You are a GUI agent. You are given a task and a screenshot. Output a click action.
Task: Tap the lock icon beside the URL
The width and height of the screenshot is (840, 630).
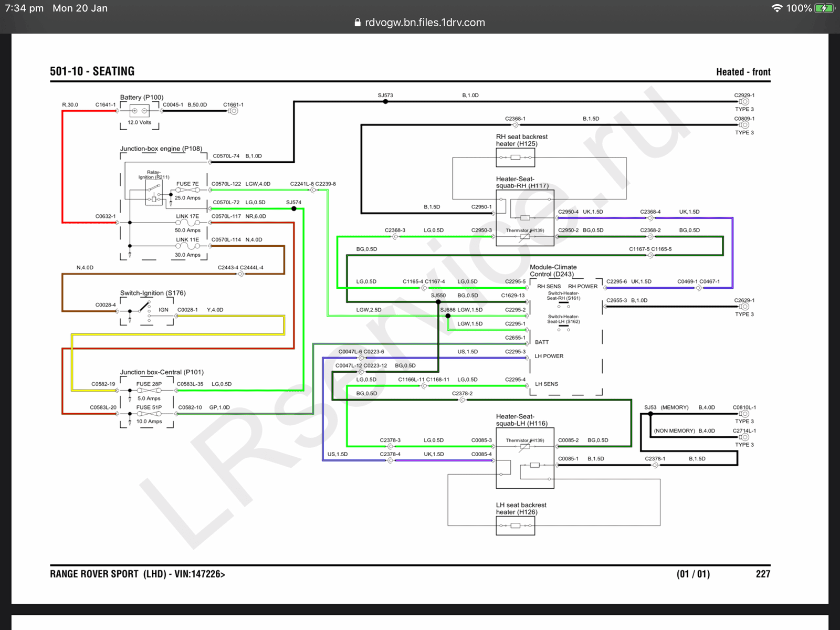358,23
